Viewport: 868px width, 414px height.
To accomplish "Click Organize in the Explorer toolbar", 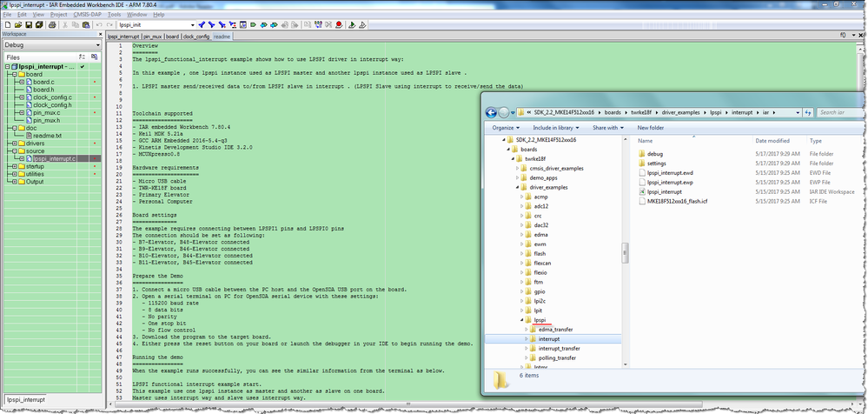I will pos(505,128).
